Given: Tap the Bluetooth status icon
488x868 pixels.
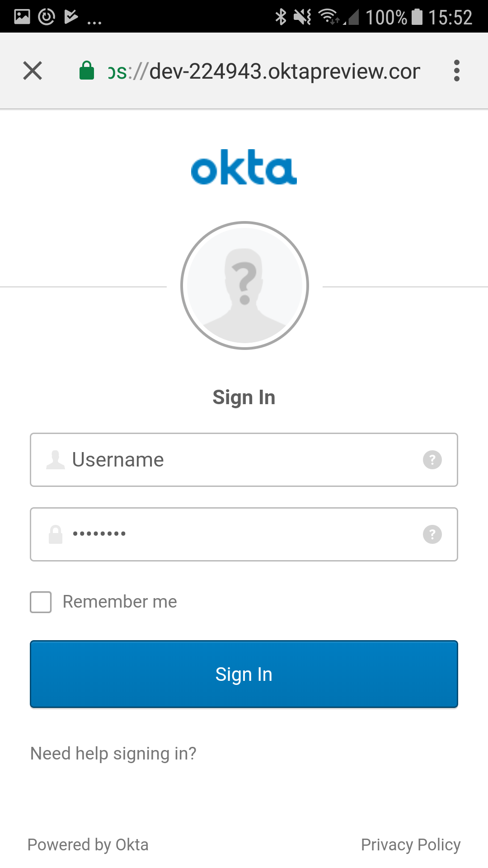Looking at the screenshot, I should point(281,17).
